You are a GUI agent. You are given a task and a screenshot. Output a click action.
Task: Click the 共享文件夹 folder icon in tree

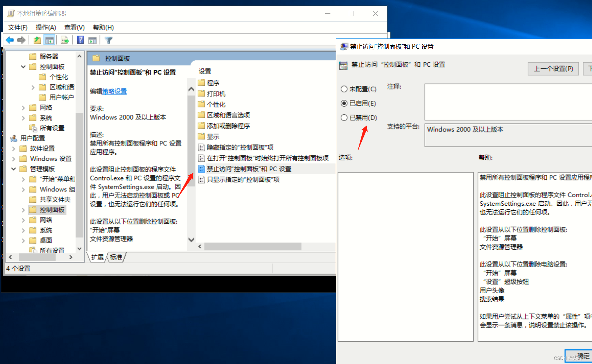(33, 199)
